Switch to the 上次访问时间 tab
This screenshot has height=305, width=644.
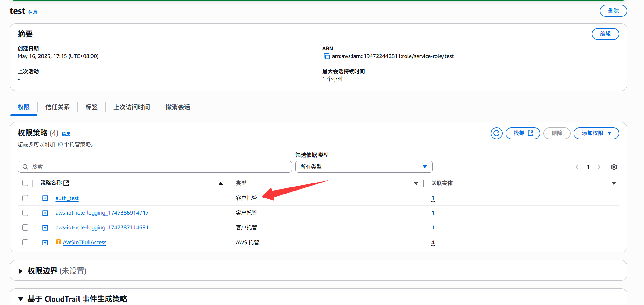(131, 107)
